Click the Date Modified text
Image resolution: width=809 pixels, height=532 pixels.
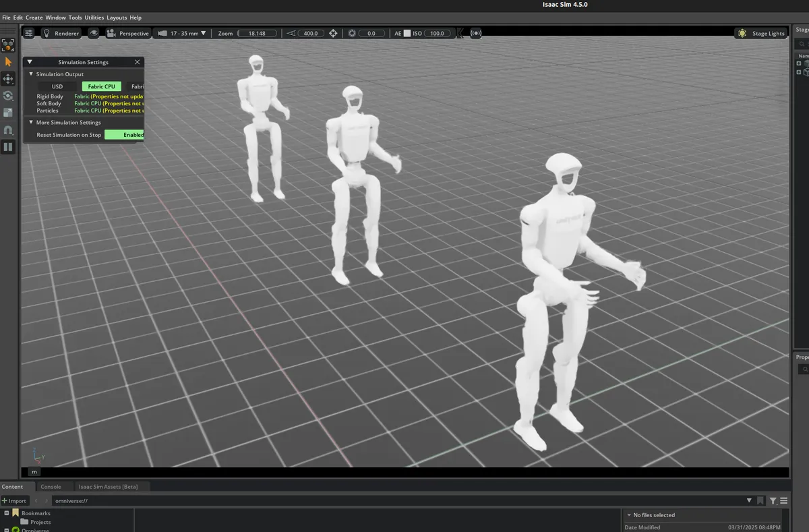[x=642, y=527]
